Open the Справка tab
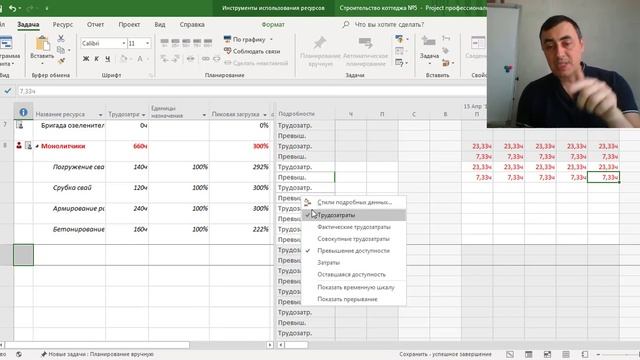 (x=192, y=24)
